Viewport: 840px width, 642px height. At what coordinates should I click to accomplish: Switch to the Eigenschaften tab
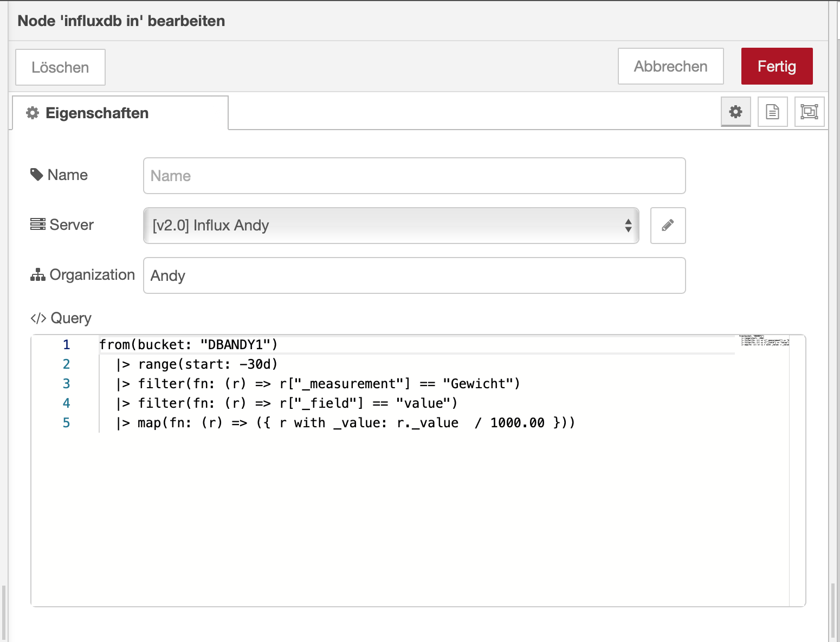[120, 113]
